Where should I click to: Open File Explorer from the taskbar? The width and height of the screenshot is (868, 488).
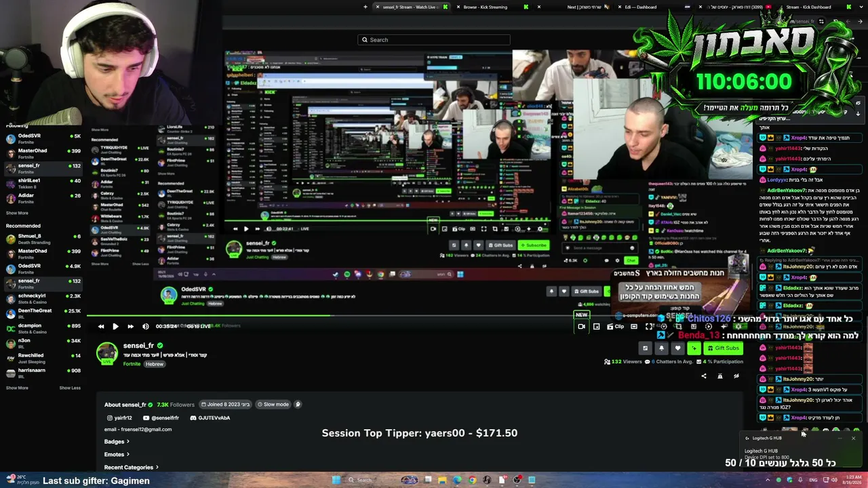click(x=442, y=481)
